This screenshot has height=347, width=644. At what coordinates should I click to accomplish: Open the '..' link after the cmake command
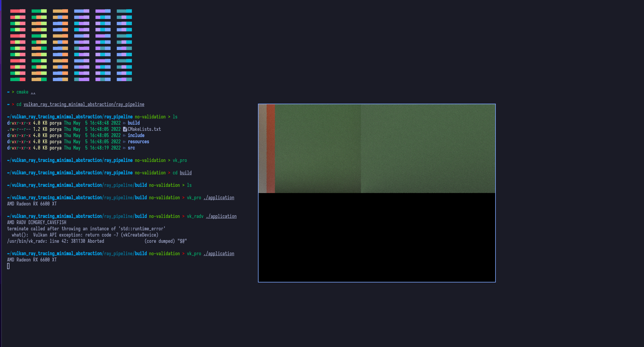point(33,92)
